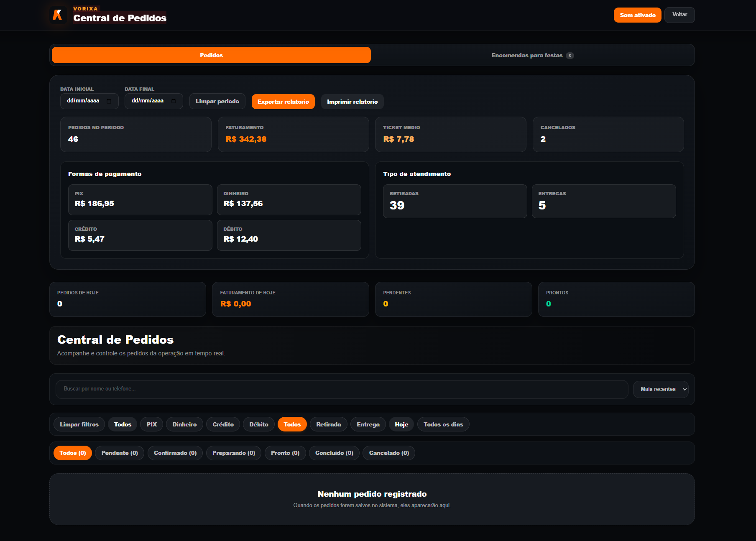This screenshot has height=541, width=756.
Task: Click the PIX total R$ 186,95
Action: point(94,204)
